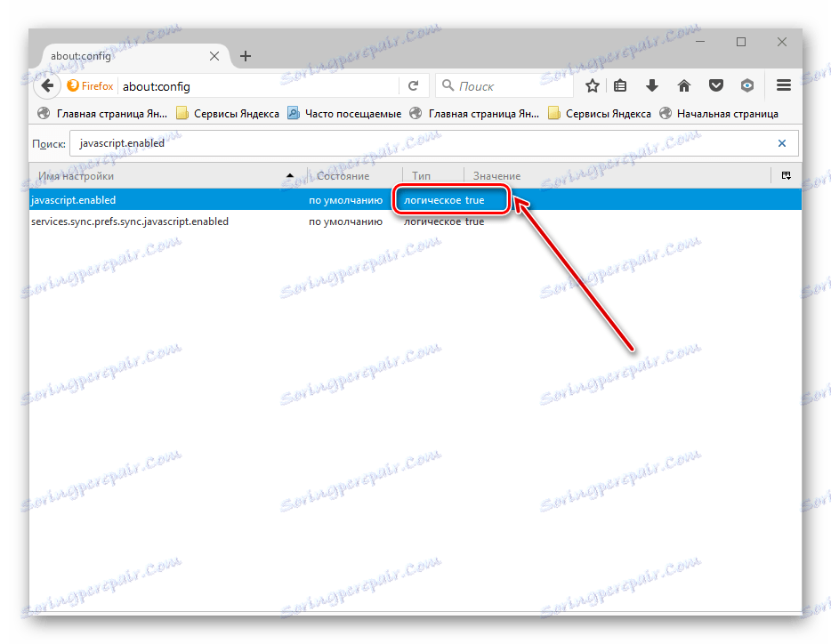Open the Pocket icon
Image resolution: width=831 pixels, height=644 pixels.
coord(716,86)
